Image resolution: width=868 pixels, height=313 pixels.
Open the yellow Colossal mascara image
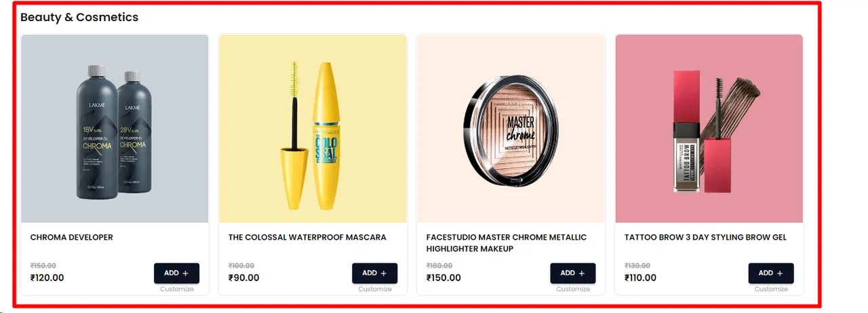coord(313,128)
